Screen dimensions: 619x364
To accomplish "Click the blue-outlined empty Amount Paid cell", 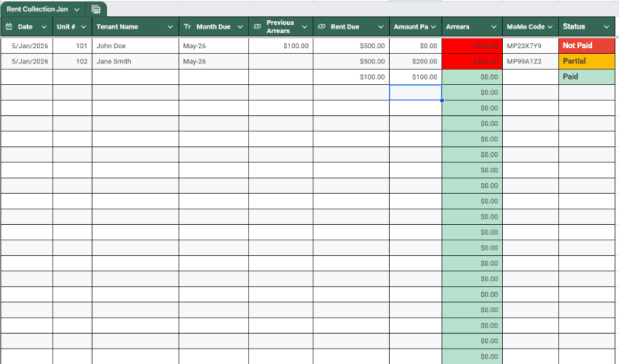I will pyautogui.click(x=416, y=92).
